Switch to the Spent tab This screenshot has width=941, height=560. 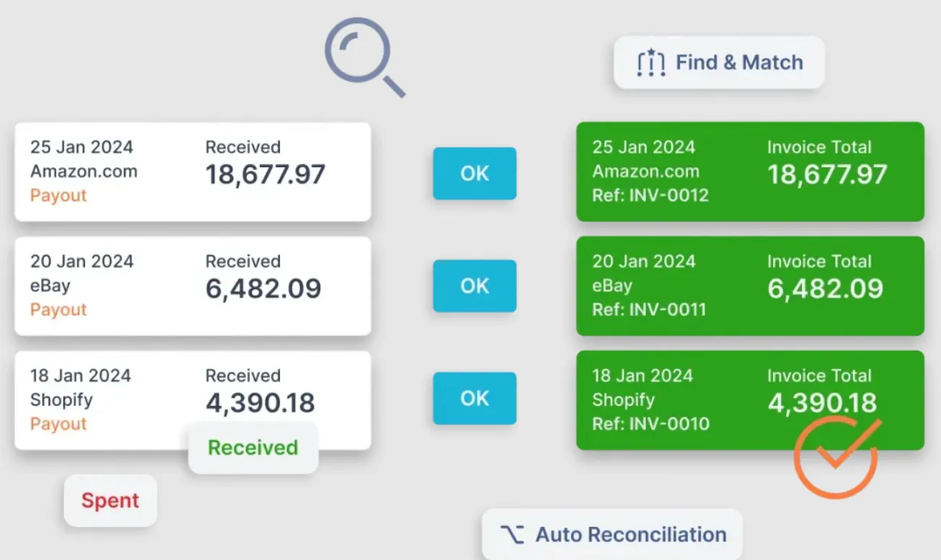[110, 501]
